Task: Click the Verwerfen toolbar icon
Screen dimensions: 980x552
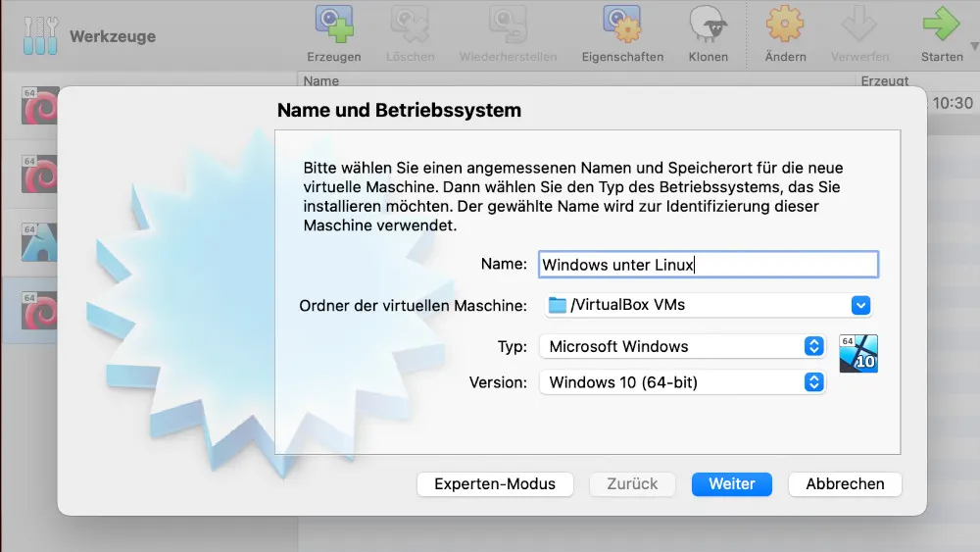Action: pyautogui.click(x=859, y=25)
